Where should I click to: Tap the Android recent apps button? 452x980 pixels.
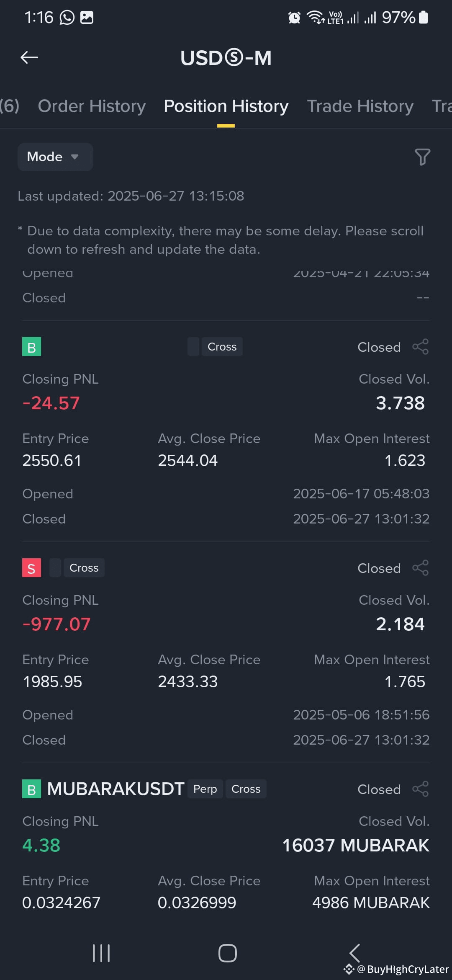(101, 953)
